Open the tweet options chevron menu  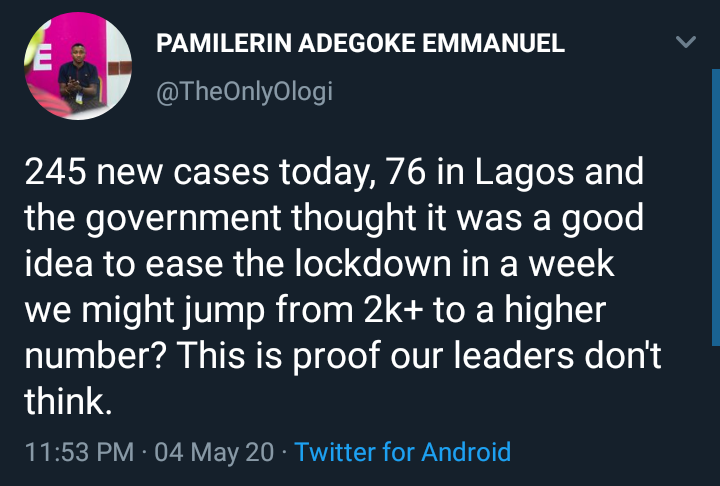coord(686,42)
